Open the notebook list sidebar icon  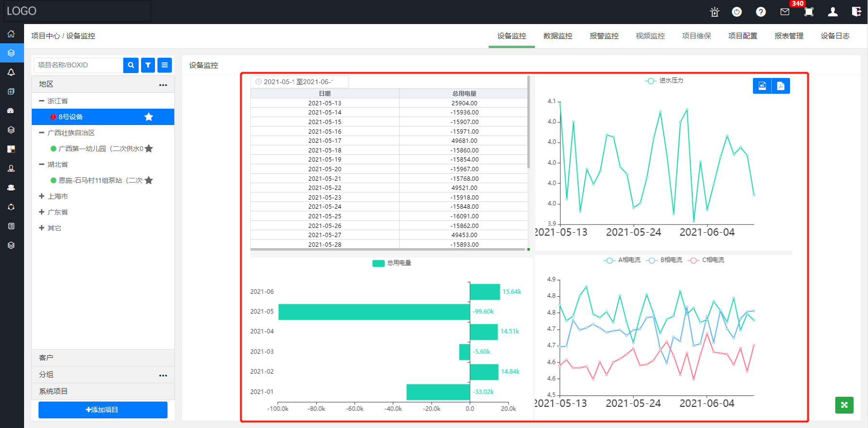[x=11, y=226]
